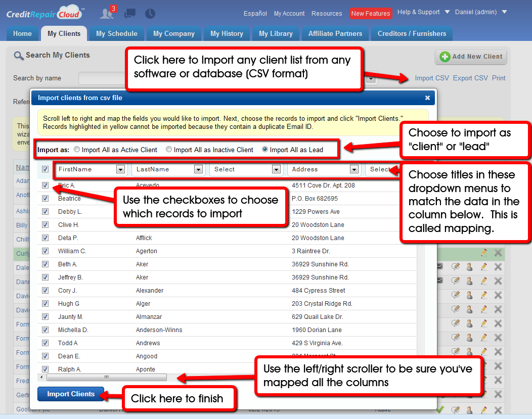Click the Import Clients button
The image size is (532, 419).
point(71,394)
